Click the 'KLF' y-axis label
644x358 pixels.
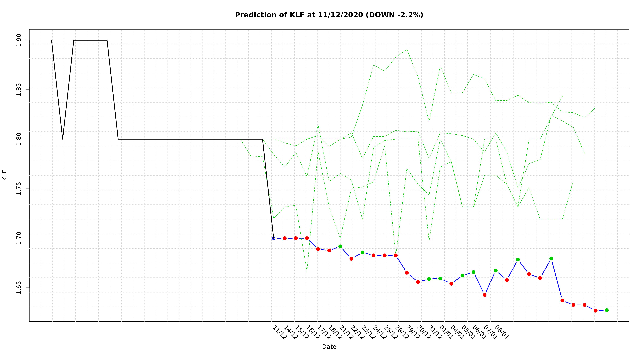click(5, 175)
